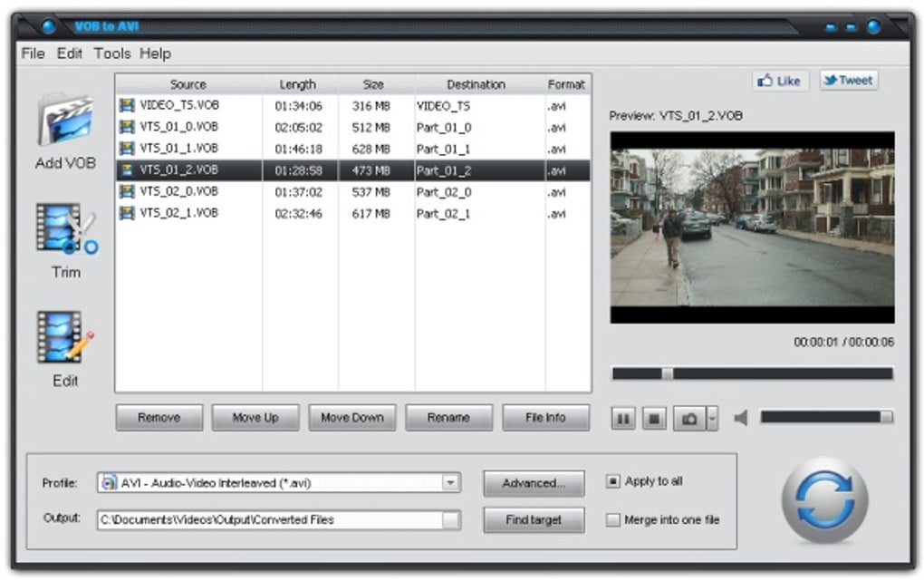Open the Edit menu
The height and width of the screenshot is (581, 924).
tap(70, 53)
